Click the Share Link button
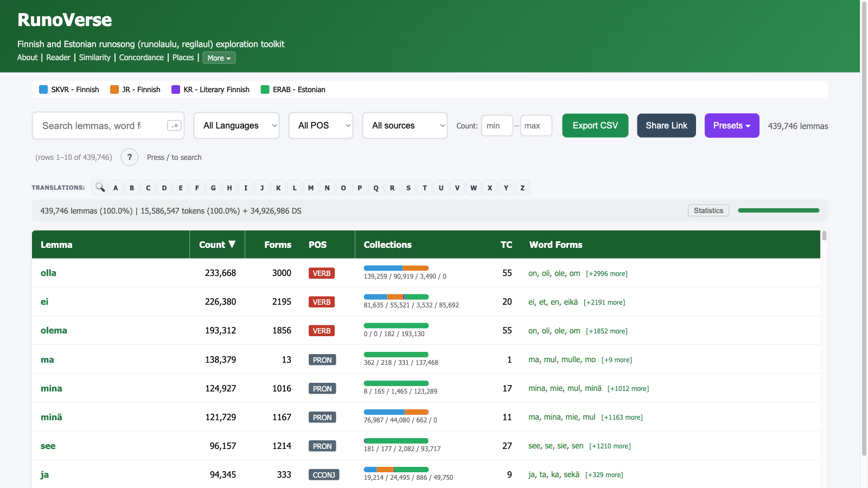Screen dimensions: 868x488 pyautogui.click(x=666, y=126)
